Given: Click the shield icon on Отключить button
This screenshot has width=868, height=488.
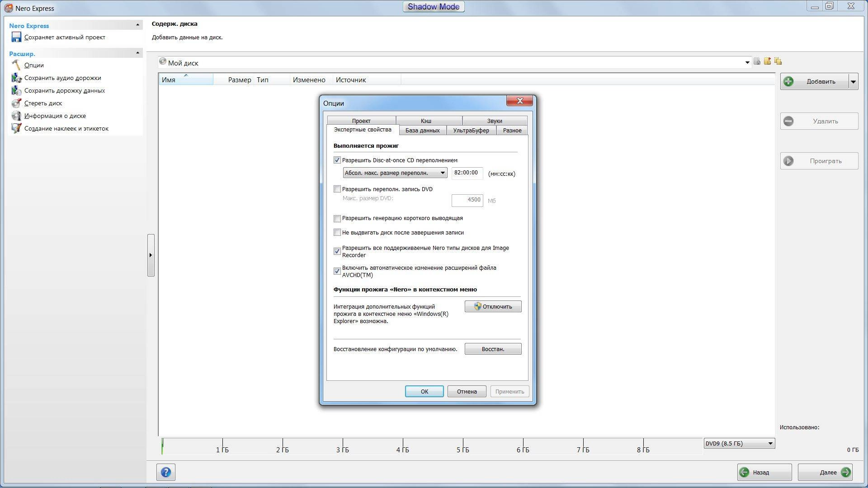Looking at the screenshot, I should coord(477,306).
